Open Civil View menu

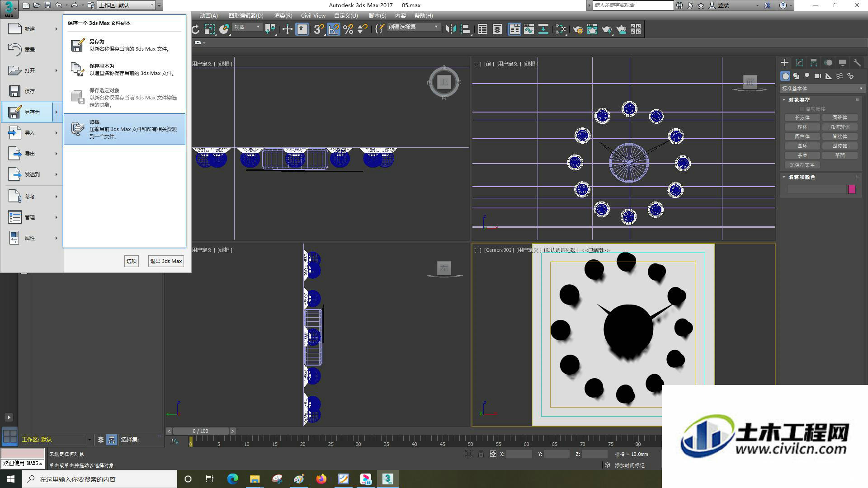point(313,16)
